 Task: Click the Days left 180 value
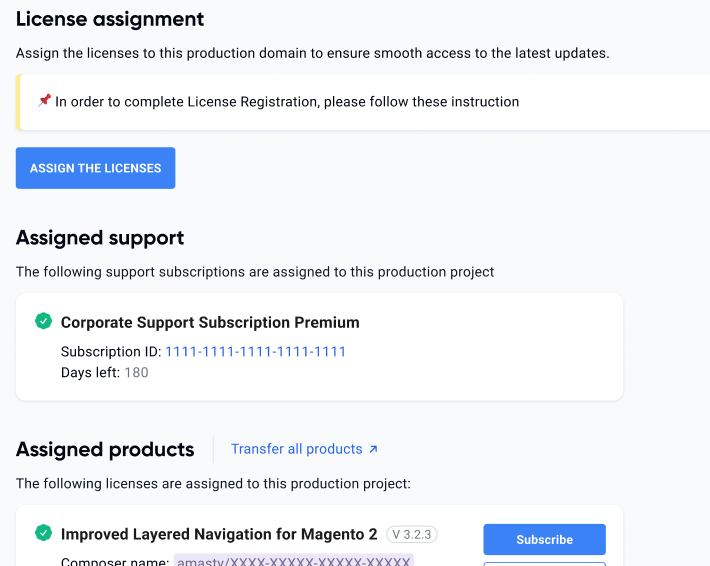[136, 372]
